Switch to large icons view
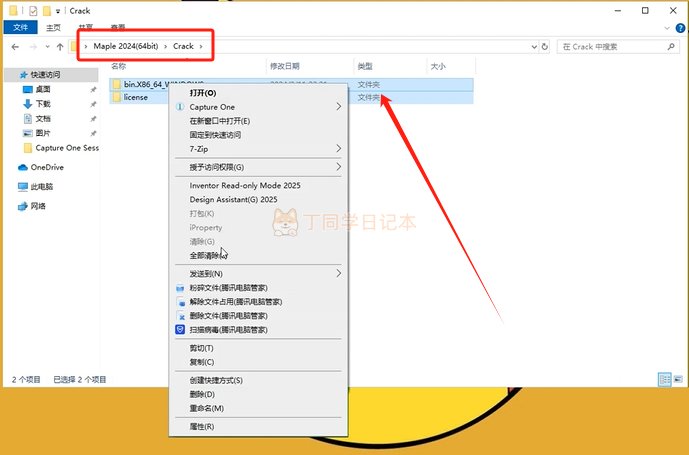 tap(678, 379)
